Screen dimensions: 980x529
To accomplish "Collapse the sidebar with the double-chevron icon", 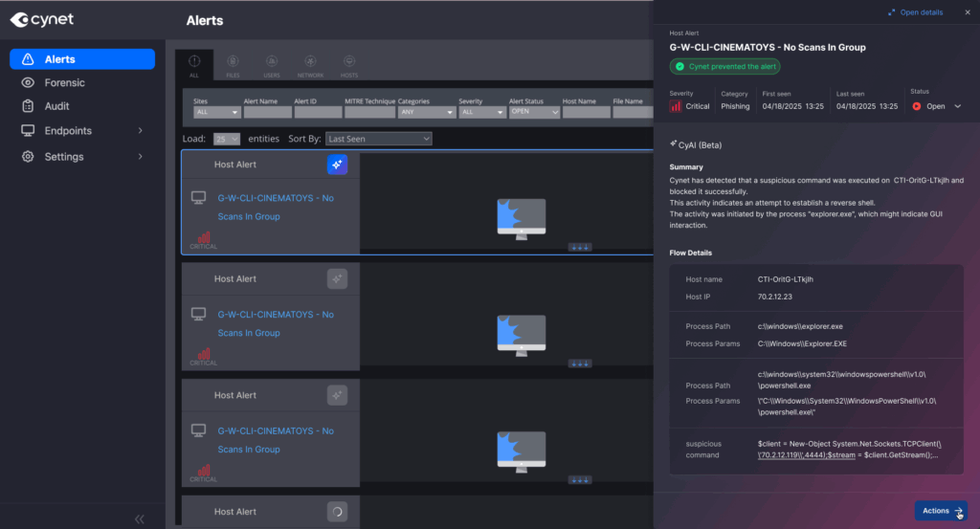I will point(140,518).
